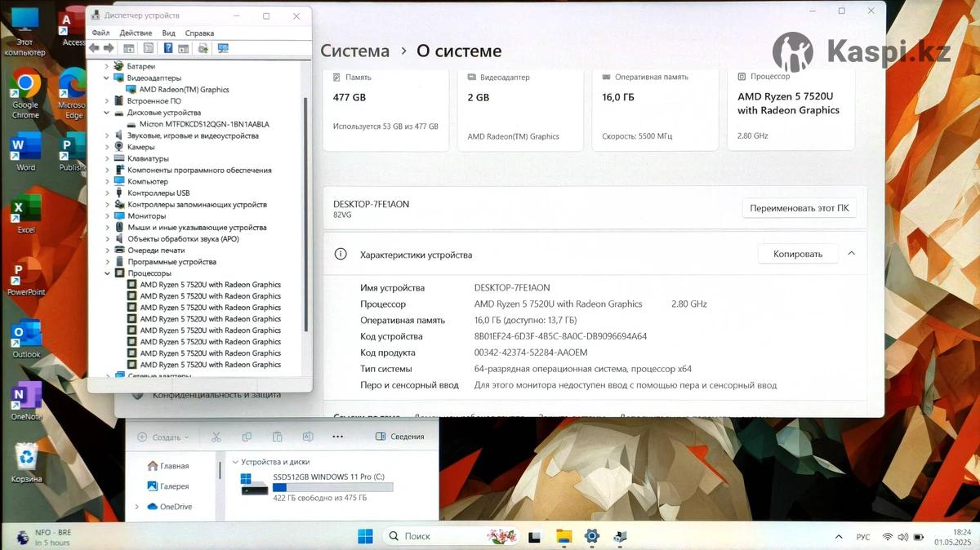Open Google Chrome desktop icon
This screenshot has width=980, height=550.
[x=25, y=94]
